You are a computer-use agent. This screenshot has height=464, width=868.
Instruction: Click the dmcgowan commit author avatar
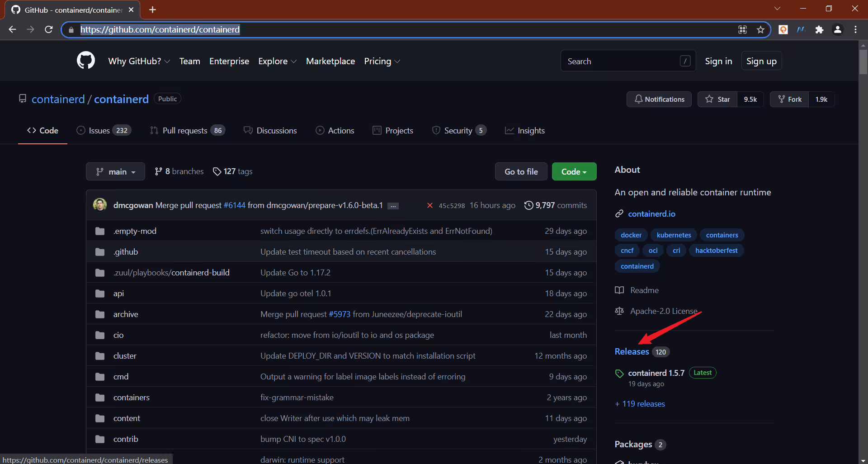pyautogui.click(x=100, y=205)
